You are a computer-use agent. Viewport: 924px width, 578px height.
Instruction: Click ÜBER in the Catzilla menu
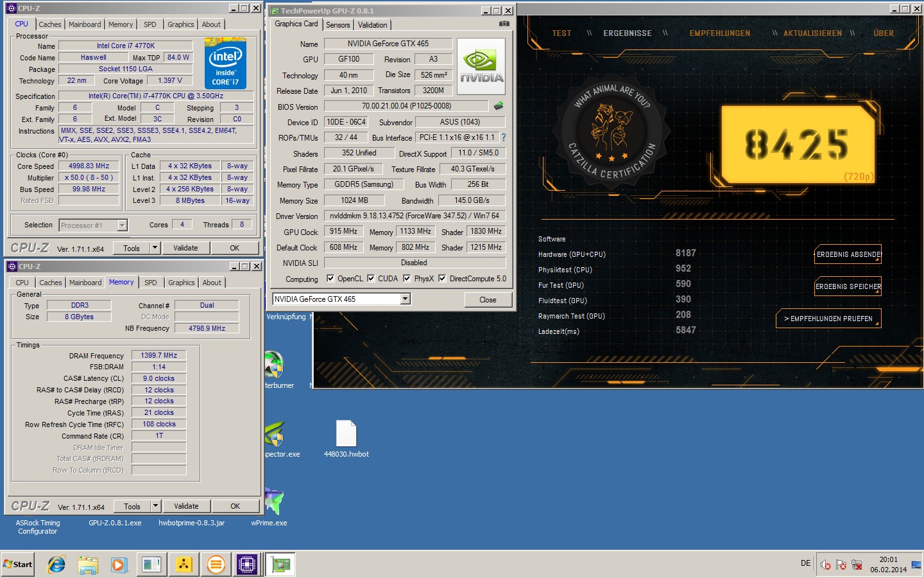(x=884, y=33)
